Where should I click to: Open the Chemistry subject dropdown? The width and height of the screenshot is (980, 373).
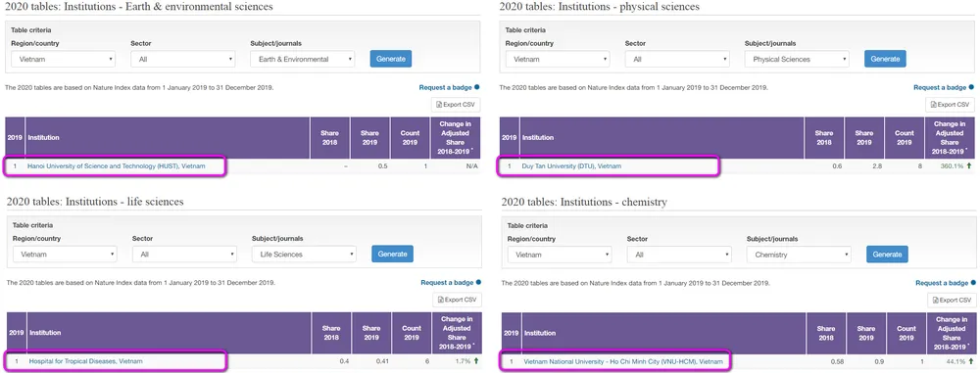tap(799, 255)
